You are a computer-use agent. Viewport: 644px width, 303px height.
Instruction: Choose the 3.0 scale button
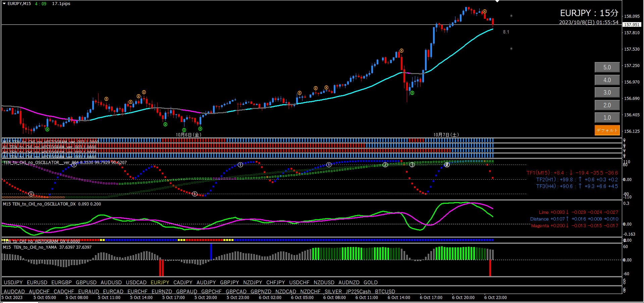click(607, 93)
